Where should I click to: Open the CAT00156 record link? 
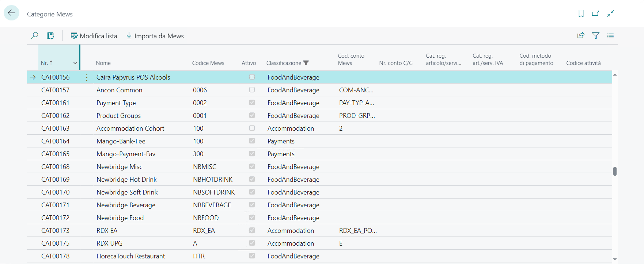point(55,77)
